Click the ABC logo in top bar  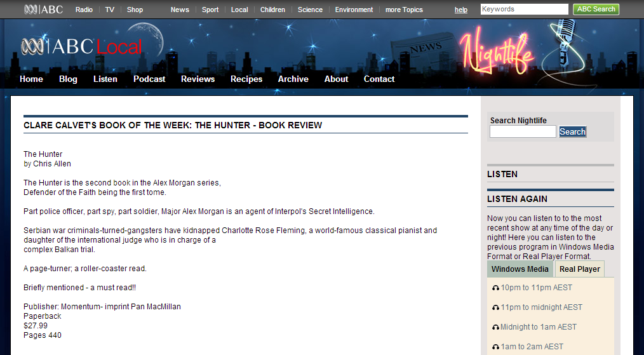(44, 9)
